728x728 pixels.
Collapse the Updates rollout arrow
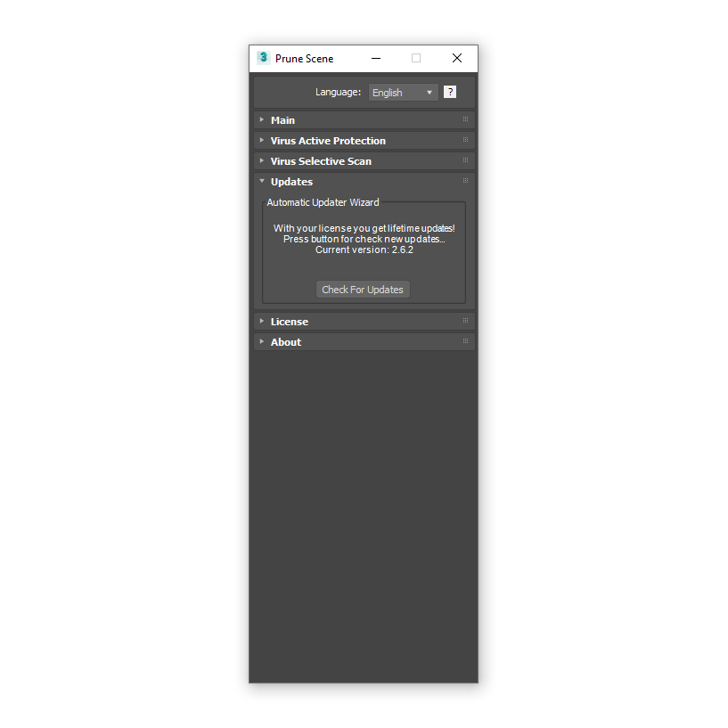tap(262, 181)
